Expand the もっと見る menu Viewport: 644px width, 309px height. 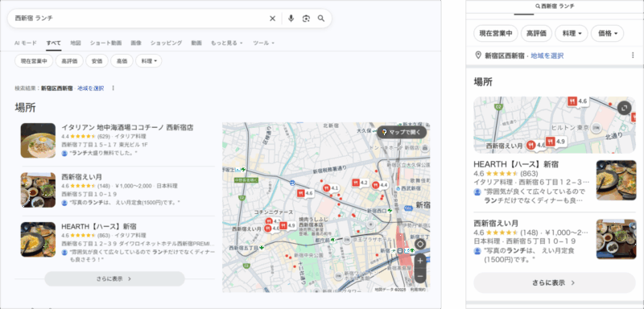pos(227,43)
